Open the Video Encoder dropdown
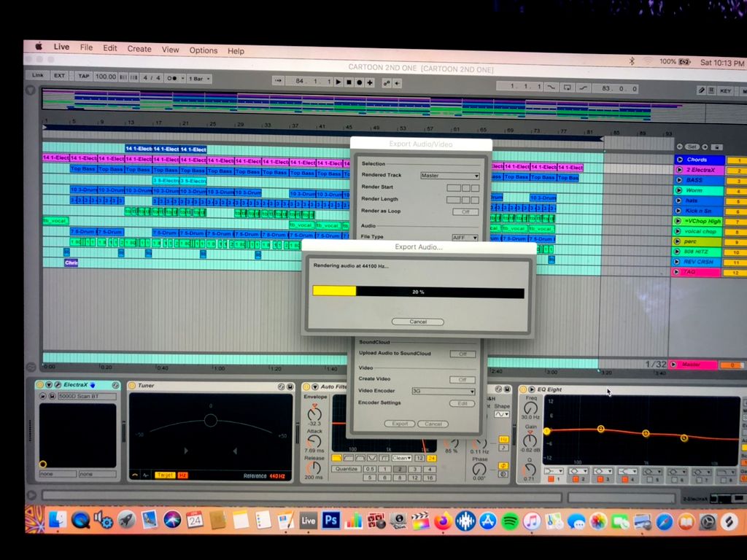Image resolution: width=747 pixels, height=560 pixels. click(443, 391)
